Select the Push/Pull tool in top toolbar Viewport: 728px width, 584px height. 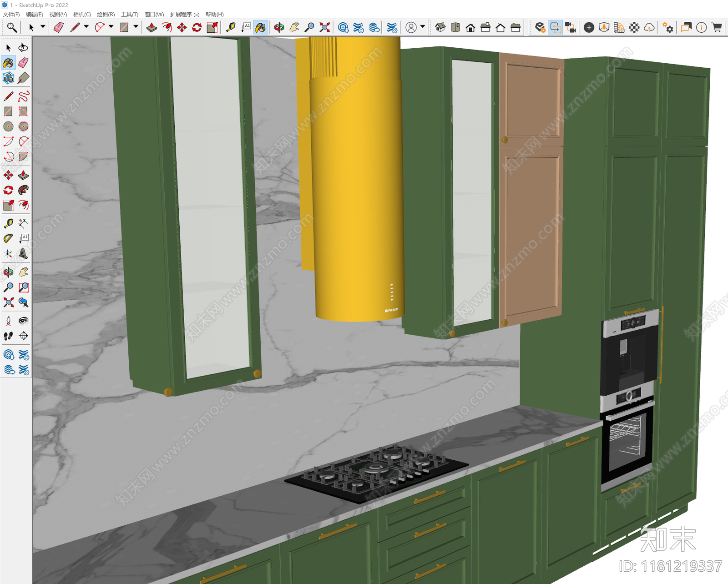tap(152, 28)
